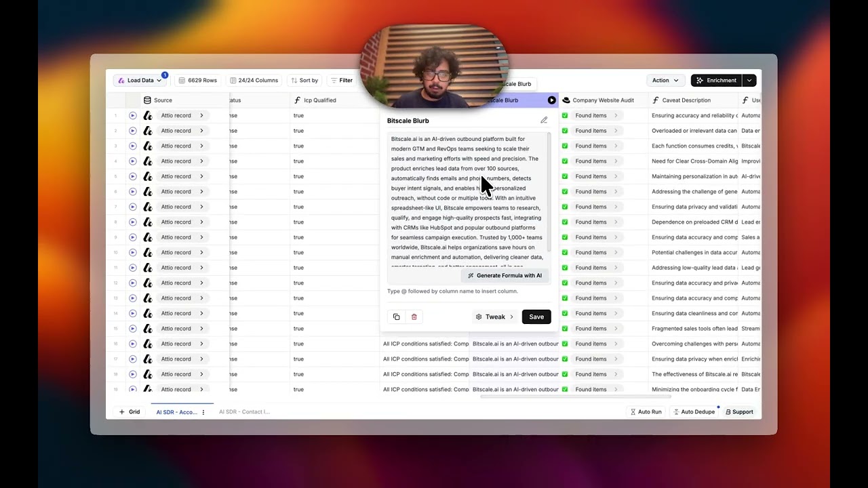Toggle the green checkbox on the Ensuring accuracy and reliability row
Screen dimensions: 868x488
pyautogui.click(x=565, y=116)
